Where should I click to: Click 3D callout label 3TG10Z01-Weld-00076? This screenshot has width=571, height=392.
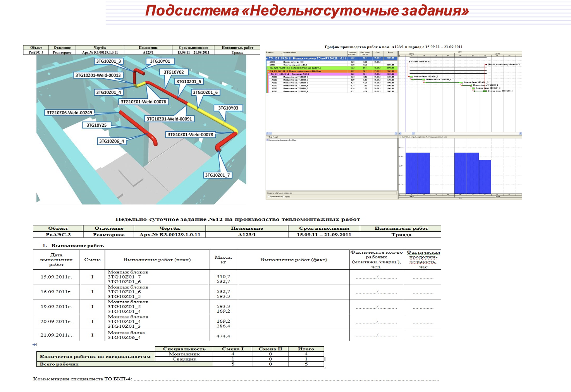coord(143,102)
